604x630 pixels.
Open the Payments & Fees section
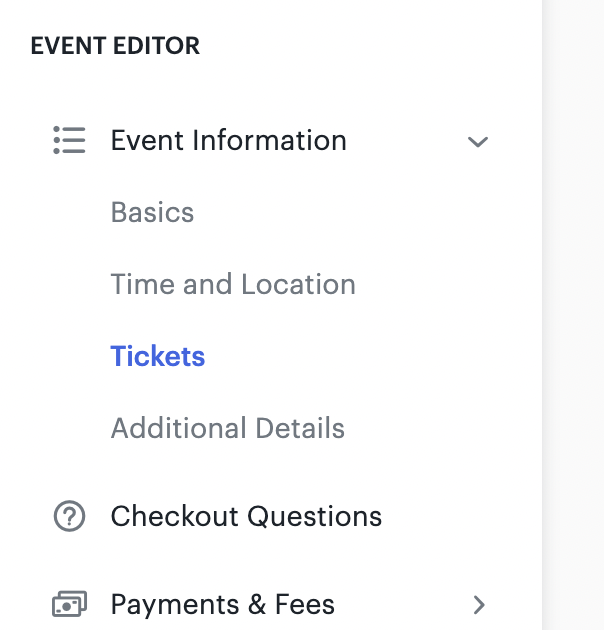click(x=223, y=604)
